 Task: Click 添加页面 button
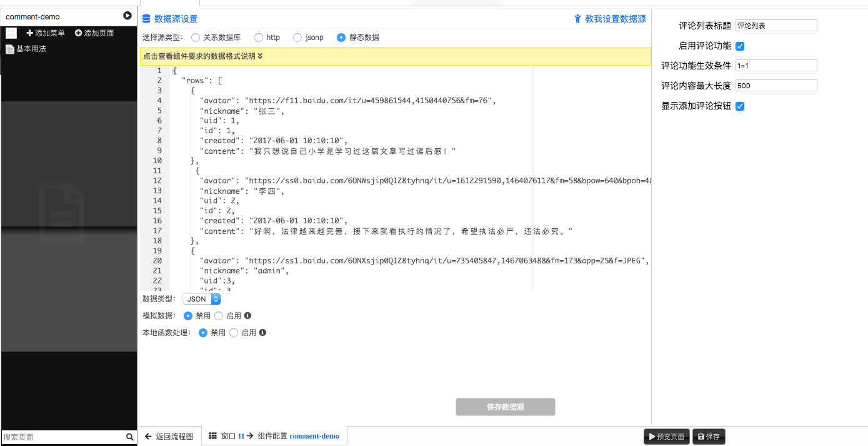[x=94, y=33]
